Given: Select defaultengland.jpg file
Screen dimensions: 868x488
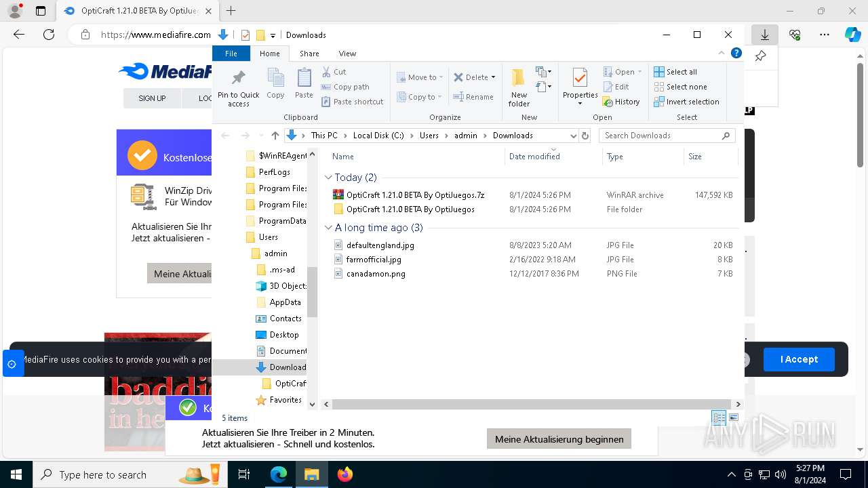Looking at the screenshot, I should (380, 245).
